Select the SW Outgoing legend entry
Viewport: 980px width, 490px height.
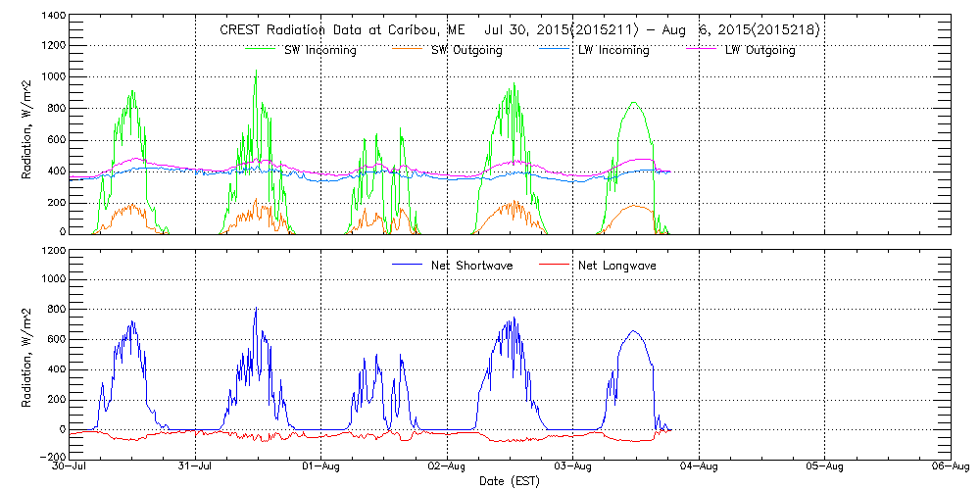click(466, 50)
